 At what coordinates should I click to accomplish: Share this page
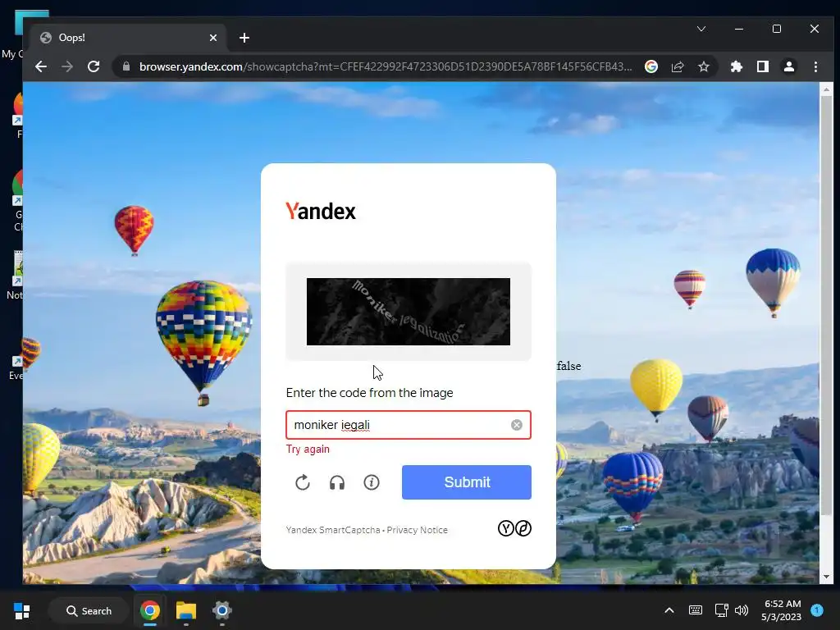point(678,66)
